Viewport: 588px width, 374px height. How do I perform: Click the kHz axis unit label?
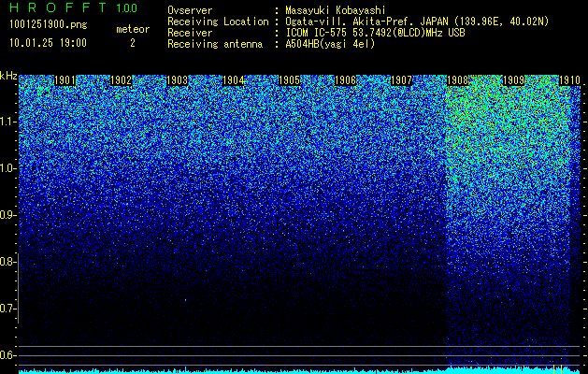pos(8,76)
